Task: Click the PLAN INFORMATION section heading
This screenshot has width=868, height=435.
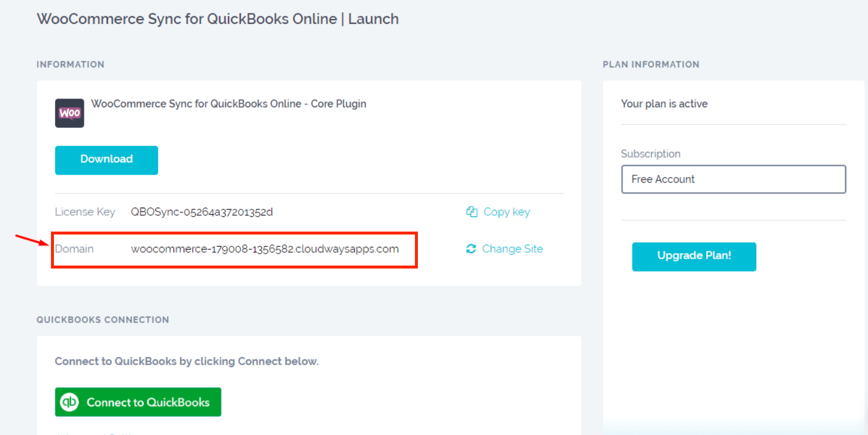Action: [651, 64]
